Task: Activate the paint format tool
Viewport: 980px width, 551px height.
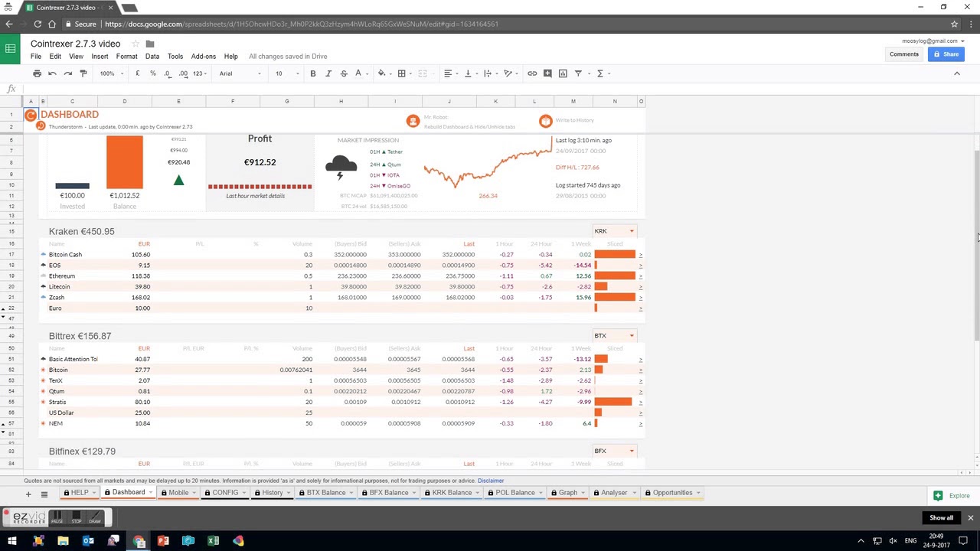Action: (x=83, y=73)
